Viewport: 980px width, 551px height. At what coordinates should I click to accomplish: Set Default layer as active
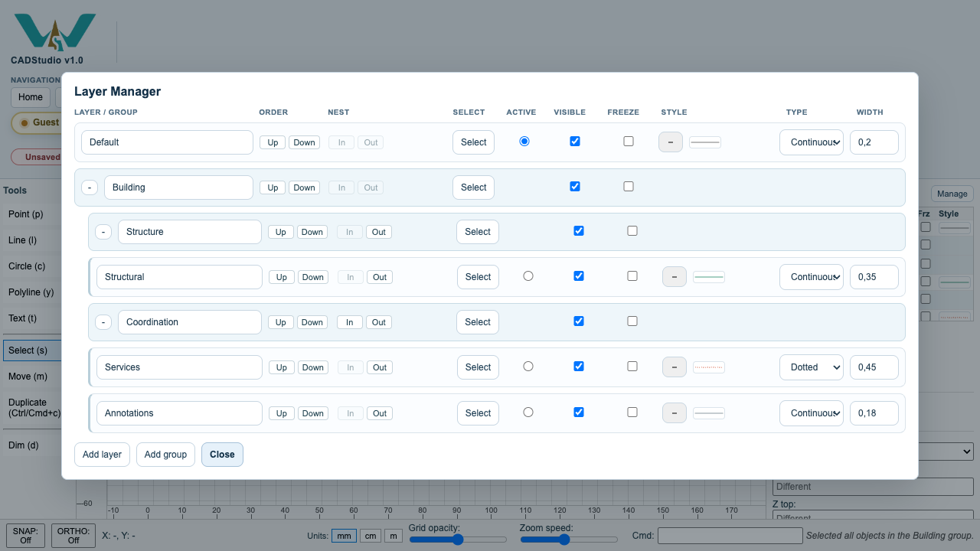[x=524, y=142]
